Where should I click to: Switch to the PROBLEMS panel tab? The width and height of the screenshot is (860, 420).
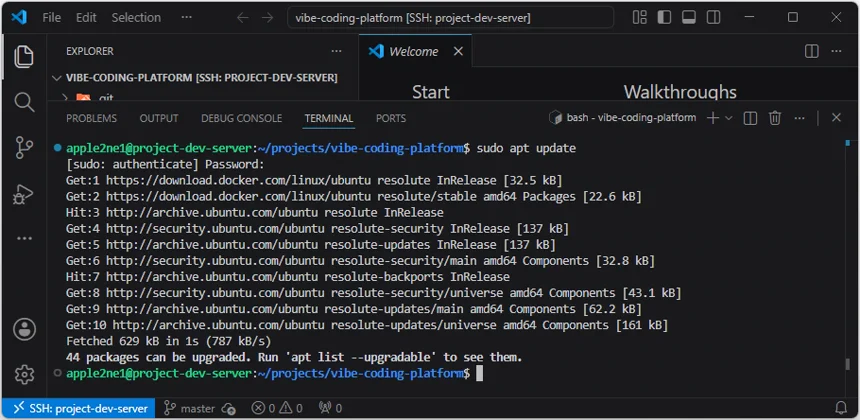tap(92, 118)
